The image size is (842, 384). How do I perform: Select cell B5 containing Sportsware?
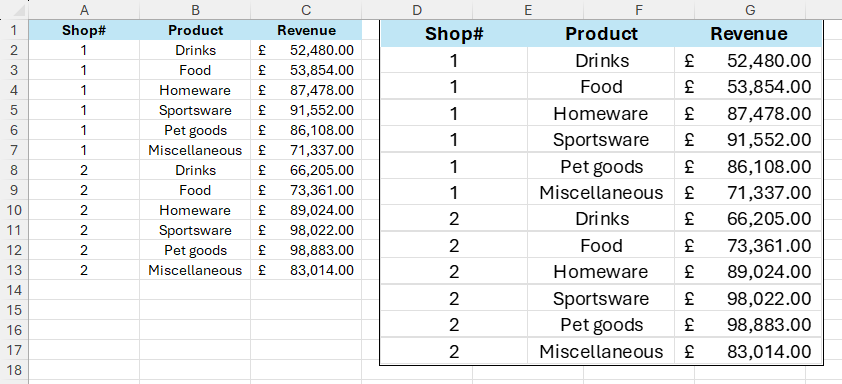pos(195,110)
